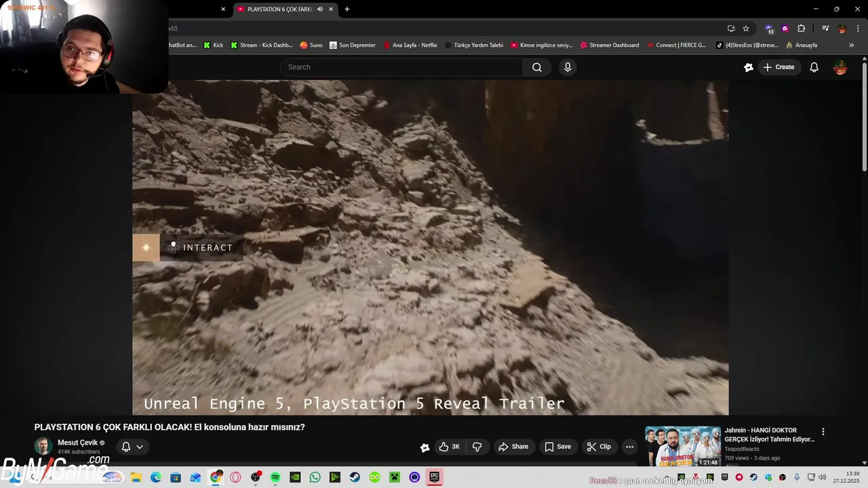Open NVIDIA app from the taskbar
The image size is (868, 488).
295,477
